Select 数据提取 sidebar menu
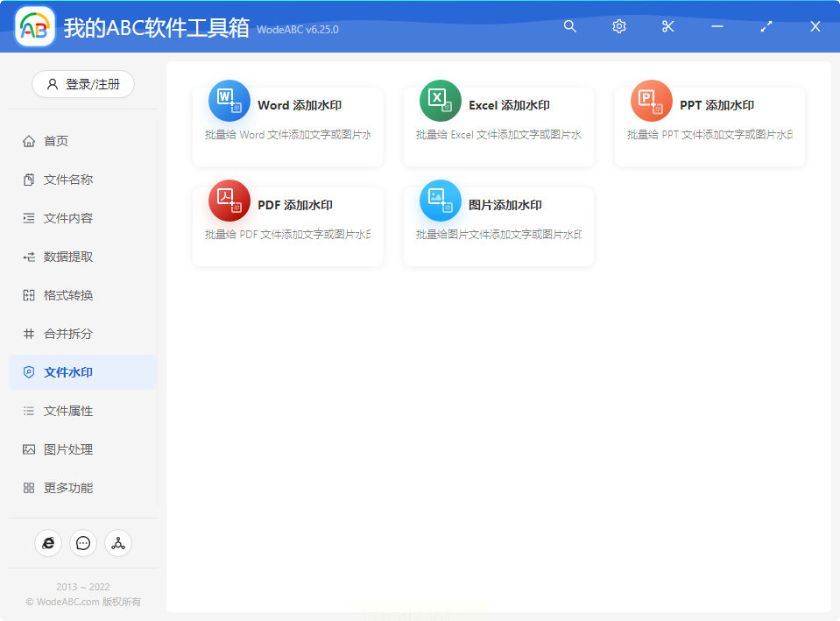This screenshot has height=621, width=840. click(83, 257)
